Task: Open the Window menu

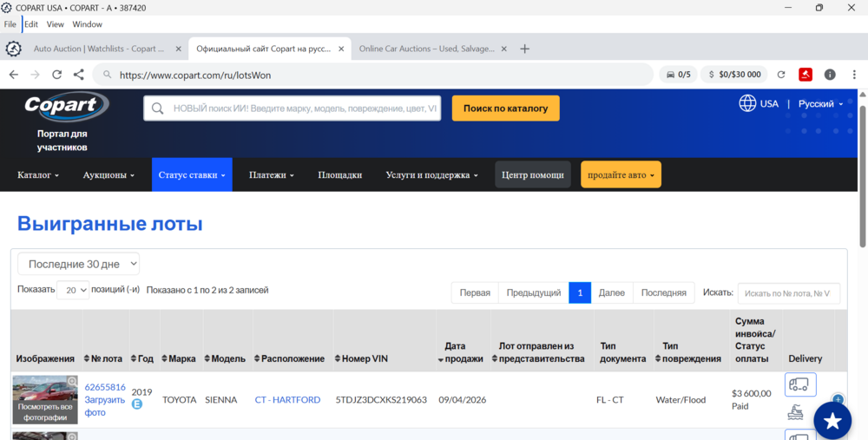Action: pos(88,24)
